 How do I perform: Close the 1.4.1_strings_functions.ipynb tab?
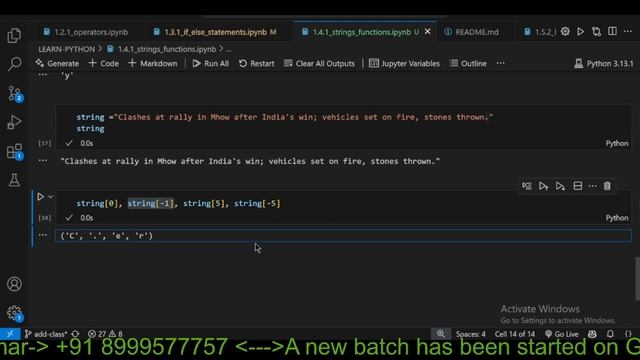[427, 31]
